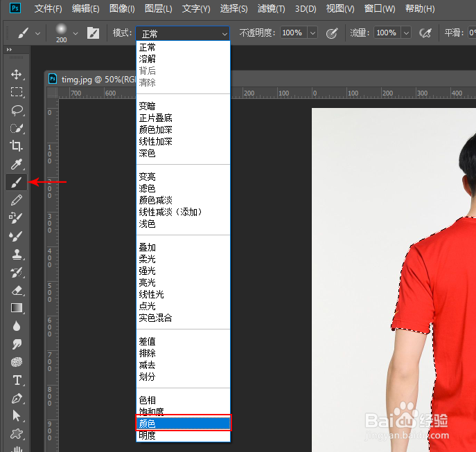Viewport: 476px width, 452px height.
Task: Select the Rectangular Marquee tool
Action: [x=17, y=92]
